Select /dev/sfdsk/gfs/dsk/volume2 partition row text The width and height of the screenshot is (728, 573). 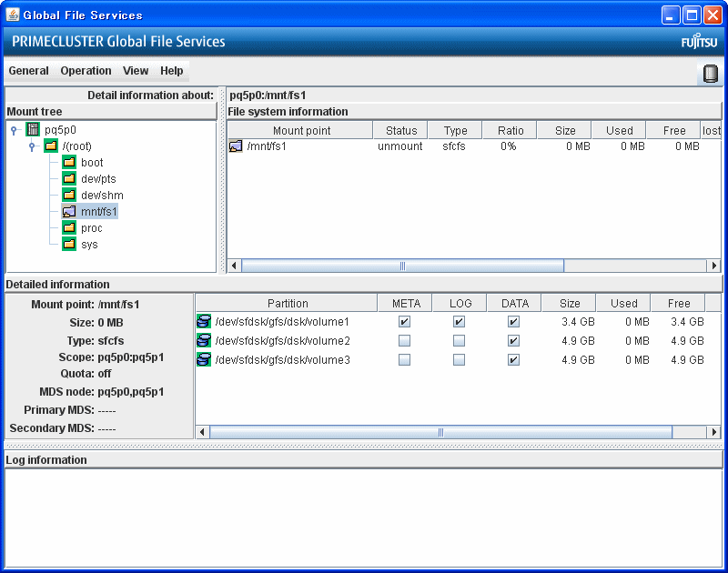coord(282,341)
